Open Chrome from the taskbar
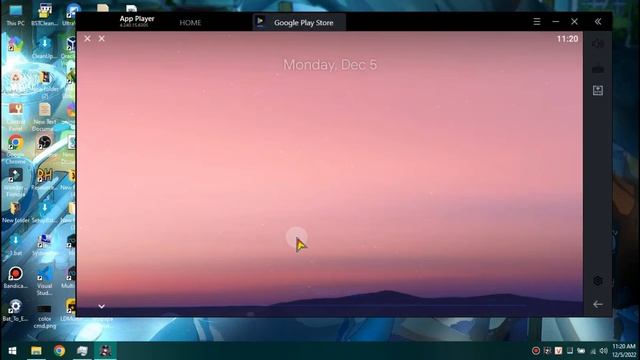This screenshot has height=360, width=640. coord(59,351)
